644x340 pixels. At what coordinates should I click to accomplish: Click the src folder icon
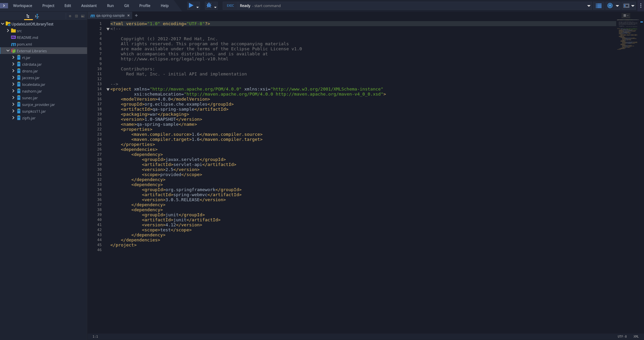[x=13, y=31]
